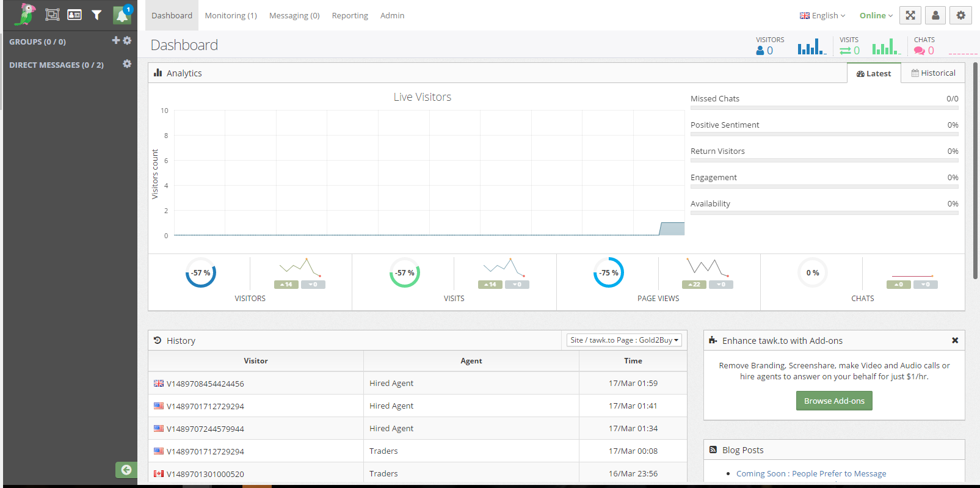This screenshot has height=488, width=980.
Task: Click the visitor monitor frame icon
Action: [53, 15]
